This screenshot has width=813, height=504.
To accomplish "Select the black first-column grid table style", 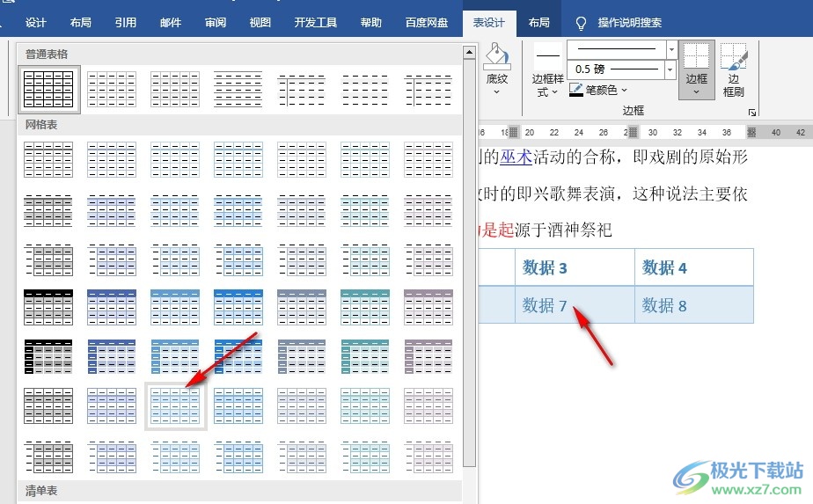I will click(x=48, y=357).
